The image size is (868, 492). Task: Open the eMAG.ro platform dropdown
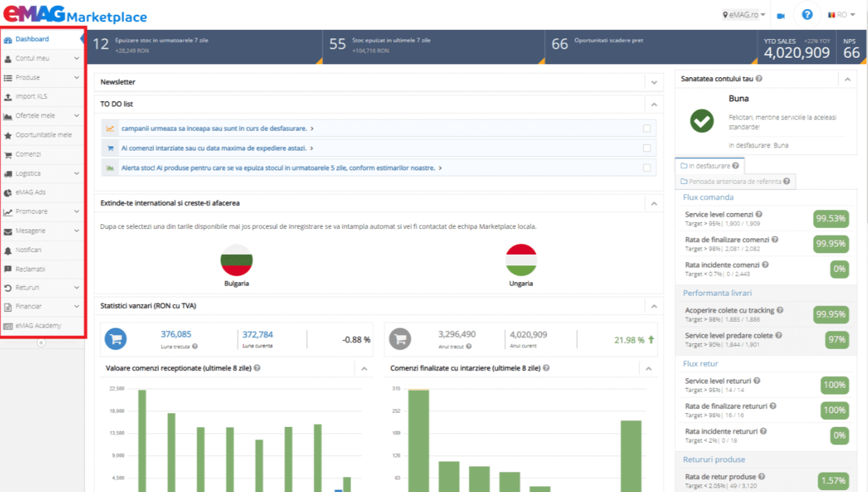click(x=744, y=15)
